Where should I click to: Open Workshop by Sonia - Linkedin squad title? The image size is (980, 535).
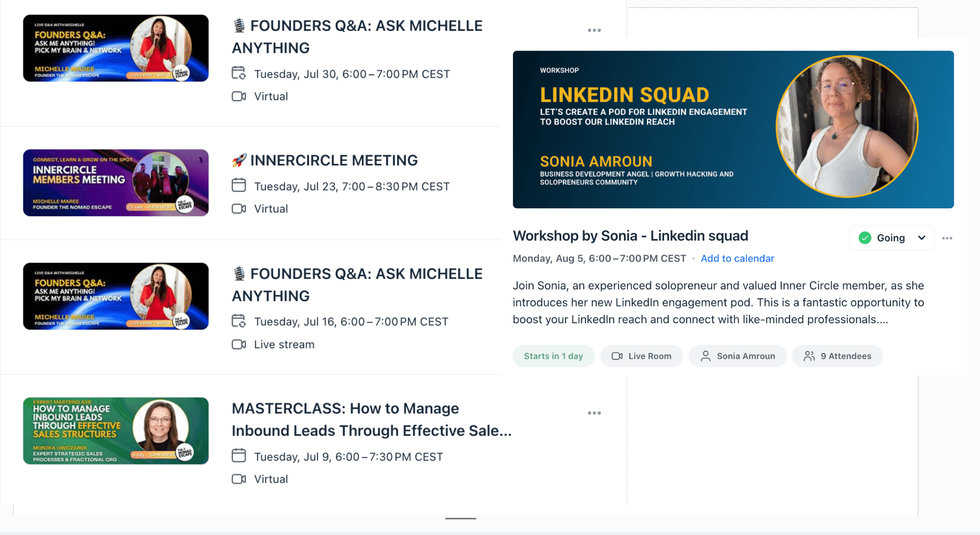(x=630, y=236)
